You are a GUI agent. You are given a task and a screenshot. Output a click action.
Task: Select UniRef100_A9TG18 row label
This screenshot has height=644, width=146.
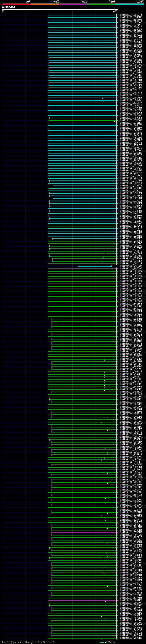click(x=131, y=90)
